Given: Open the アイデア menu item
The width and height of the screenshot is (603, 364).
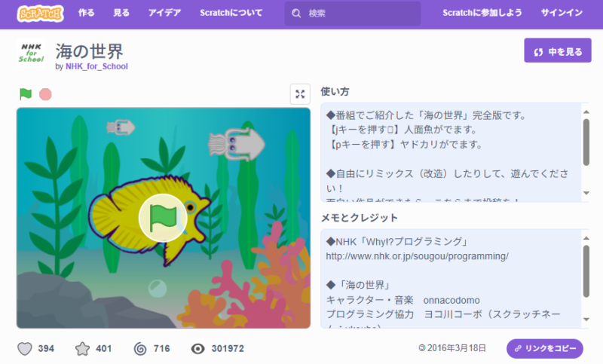Looking at the screenshot, I should (164, 13).
